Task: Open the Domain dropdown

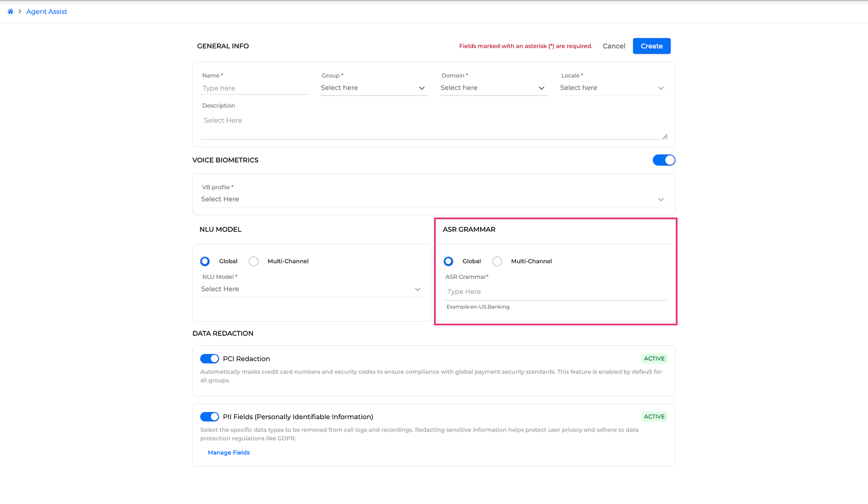Action: 494,88
